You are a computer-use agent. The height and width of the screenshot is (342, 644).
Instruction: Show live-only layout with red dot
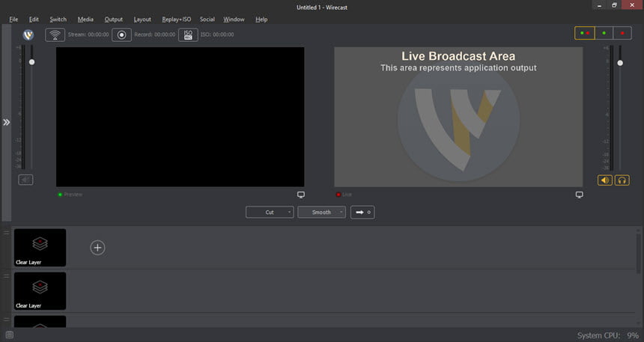tap(622, 33)
